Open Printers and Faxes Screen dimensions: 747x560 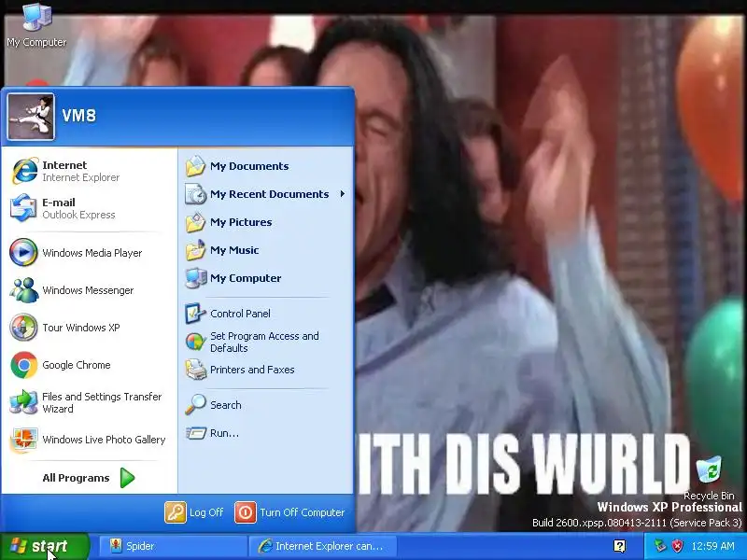[266, 370]
